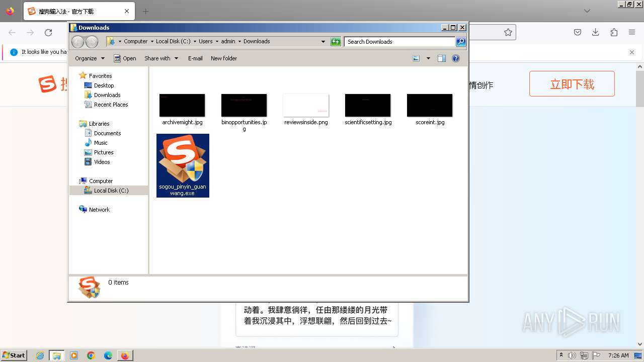644x362 pixels.
Task: Launch Internet Explorer from taskbar
Action: 40,355
